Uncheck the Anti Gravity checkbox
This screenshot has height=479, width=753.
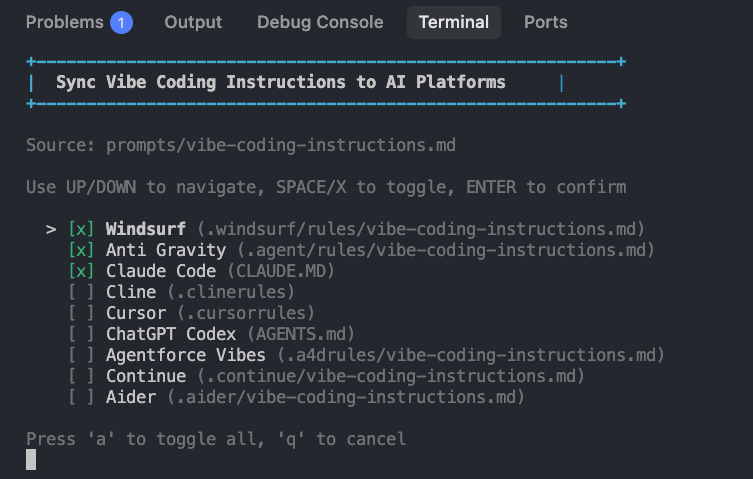pyautogui.click(x=81, y=250)
